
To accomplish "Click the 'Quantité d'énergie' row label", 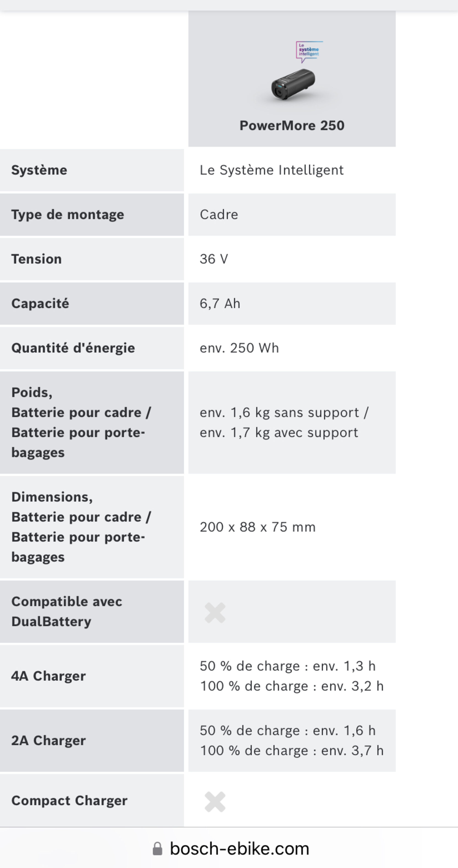I will point(73,348).
